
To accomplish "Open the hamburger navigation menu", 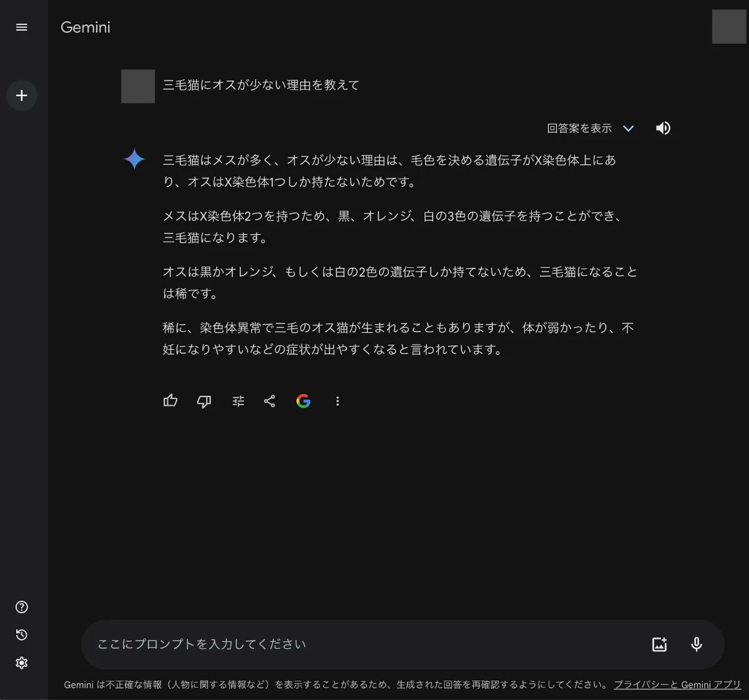I will point(22,27).
